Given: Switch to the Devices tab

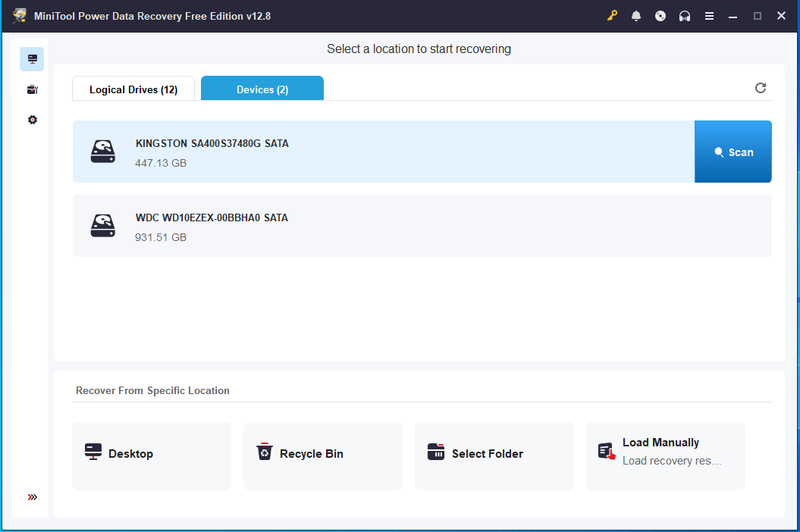Looking at the screenshot, I should tap(262, 88).
